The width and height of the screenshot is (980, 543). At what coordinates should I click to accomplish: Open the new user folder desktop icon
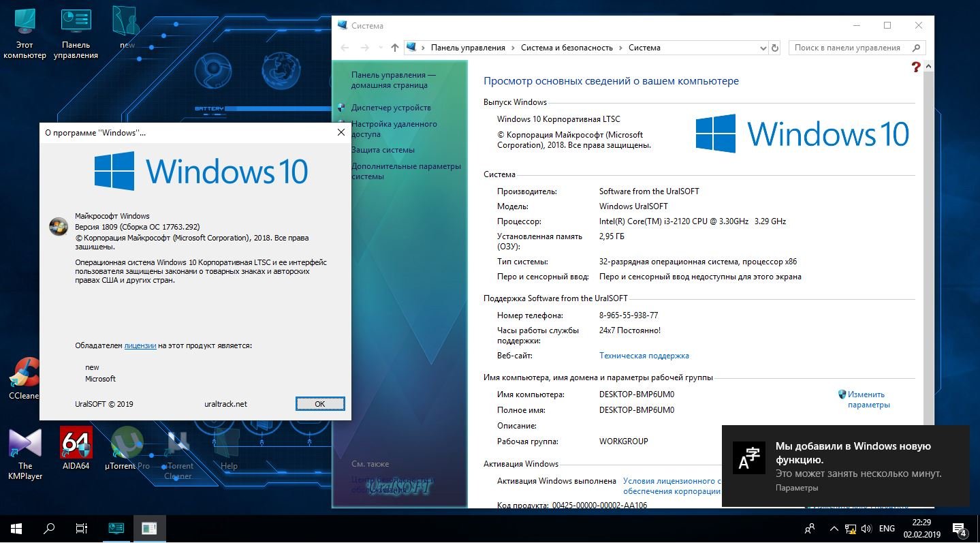(x=127, y=29)
